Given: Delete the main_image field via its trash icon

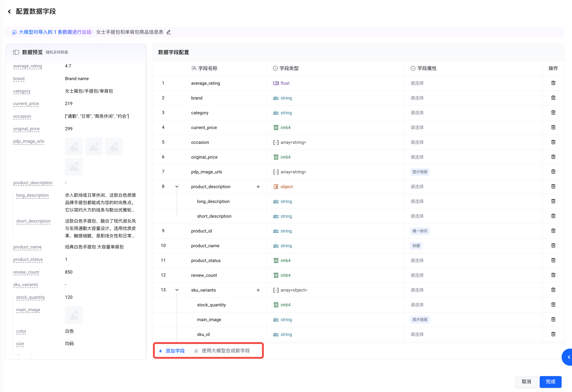Looking at the screenshot, I should (x=553, y=320).
